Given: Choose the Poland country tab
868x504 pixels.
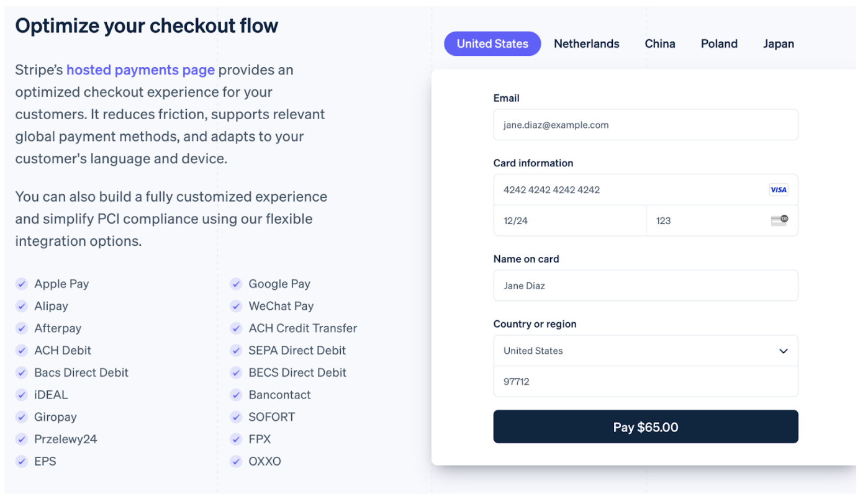Looking at the screenshot, I should [x=719, y=44].
